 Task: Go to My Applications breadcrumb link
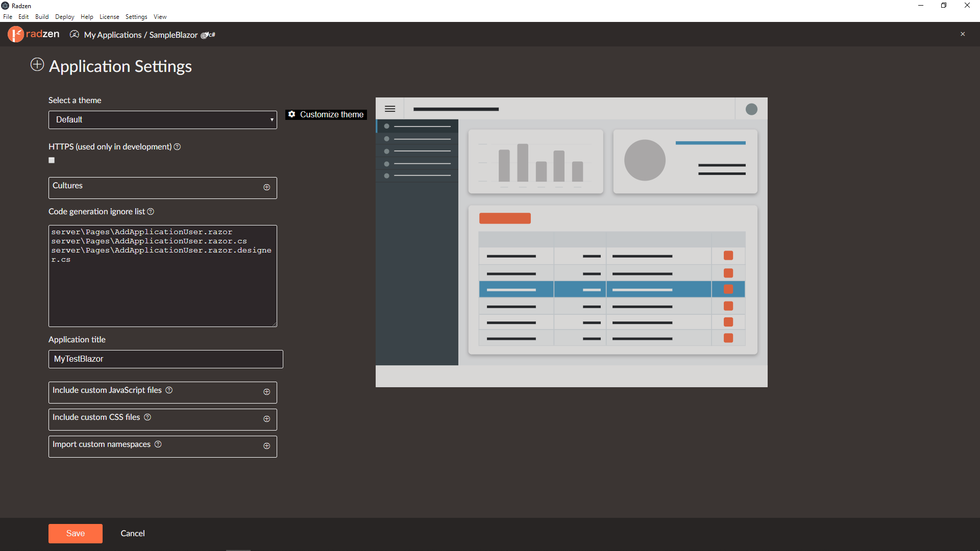[x=113, y=35]
